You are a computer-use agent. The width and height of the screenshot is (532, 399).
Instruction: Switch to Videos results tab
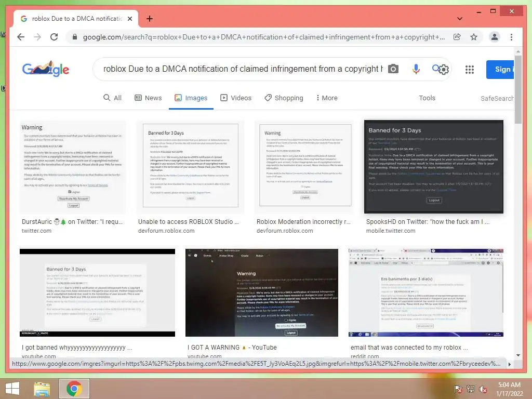point(236,98)
